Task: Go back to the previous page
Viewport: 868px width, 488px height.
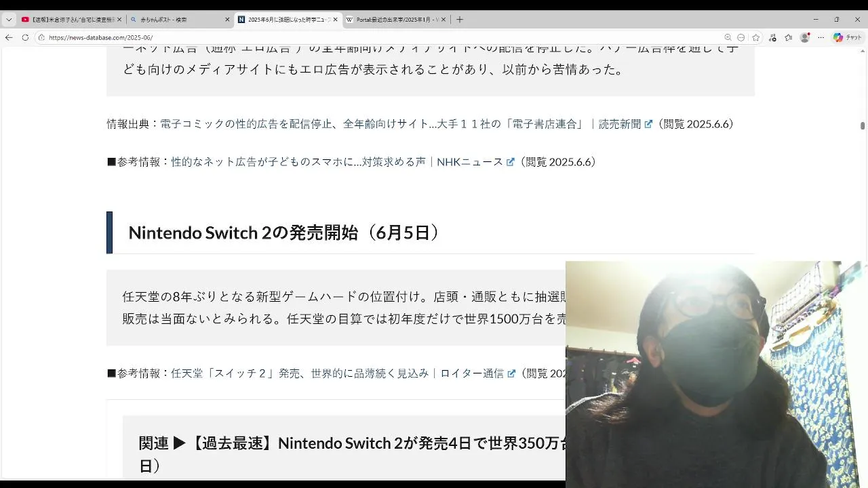Action: pyautogui.click(x=9, y=37)
